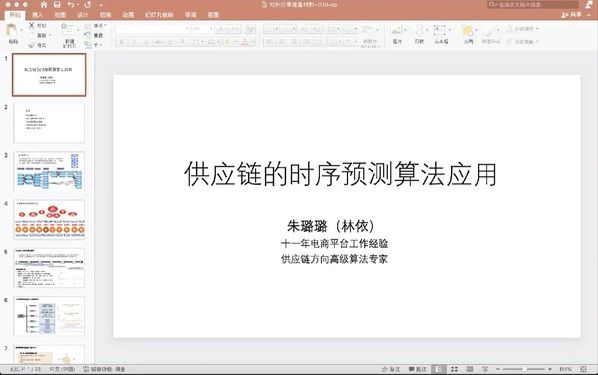The image size is (598, 375).
Task: Switch to the Slide Show (幻灯片放映) tab
Action: pyautogui.click(x=159, y=15)
